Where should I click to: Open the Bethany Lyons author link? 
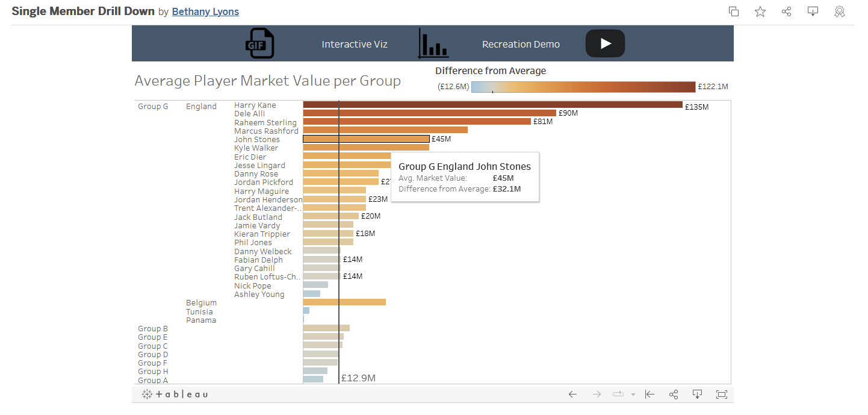(x=205, y=12)
